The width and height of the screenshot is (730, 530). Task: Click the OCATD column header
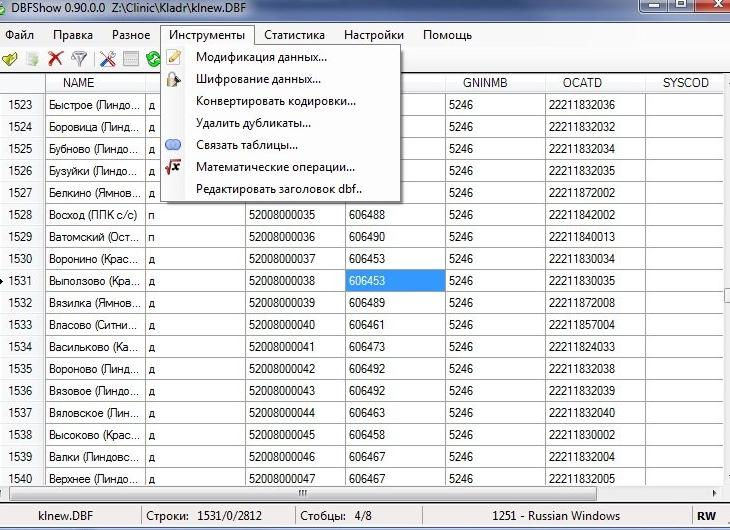click(595, 83)
